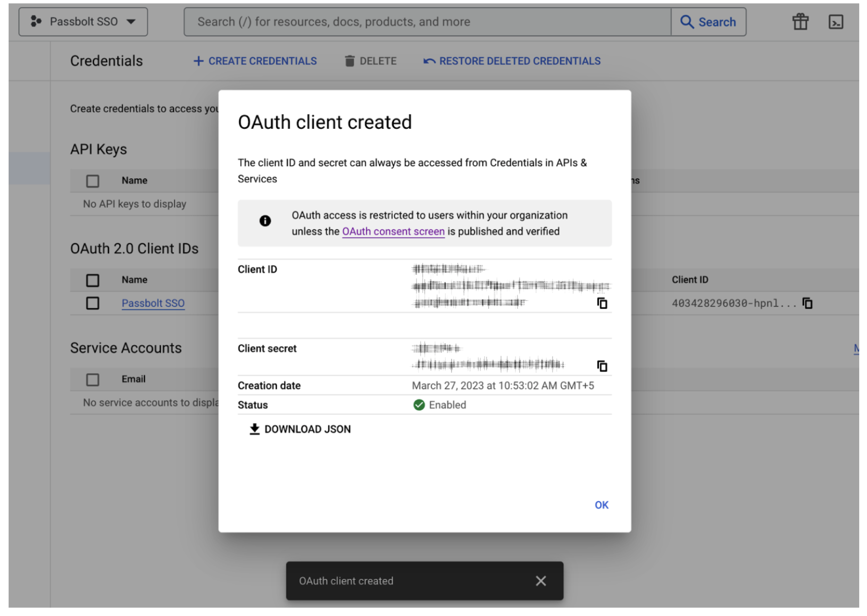Click the creation date March 27, 2023 text
The image size is (867, 616).
pyautogui.click(x=503, y=386)
